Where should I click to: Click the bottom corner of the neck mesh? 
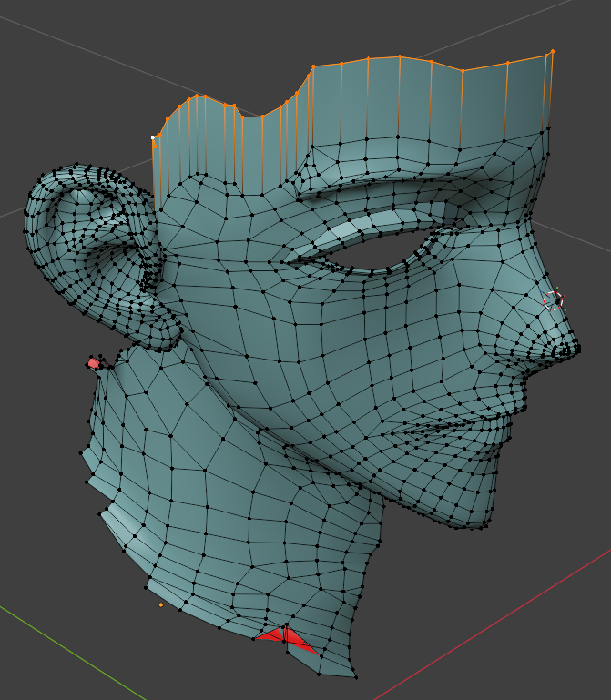(353, 676)
